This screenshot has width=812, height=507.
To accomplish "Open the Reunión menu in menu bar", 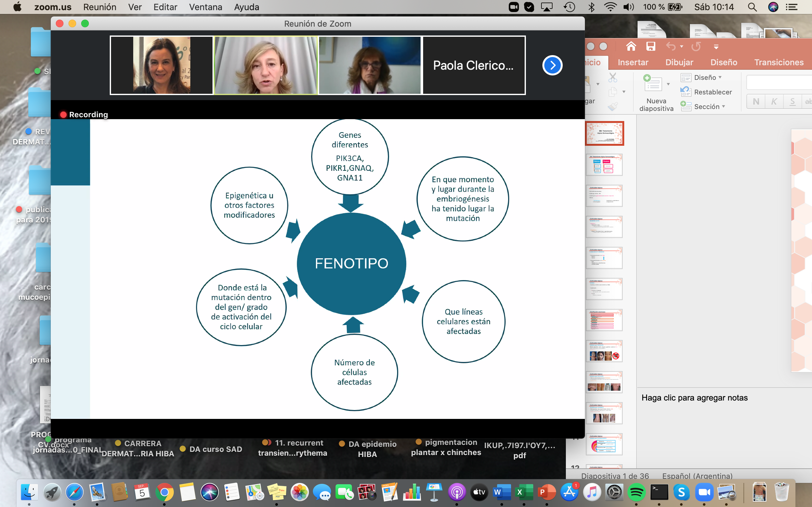I will tap(100, 7).
